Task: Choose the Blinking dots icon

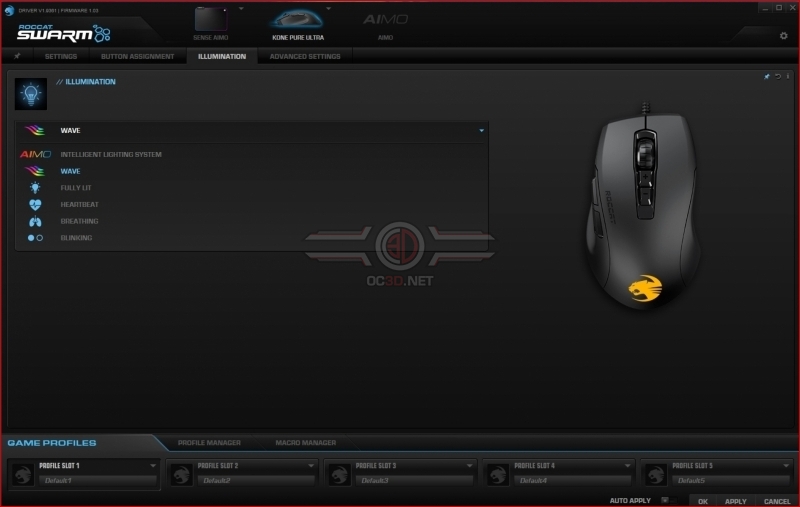Action: [x=35, y=238]
